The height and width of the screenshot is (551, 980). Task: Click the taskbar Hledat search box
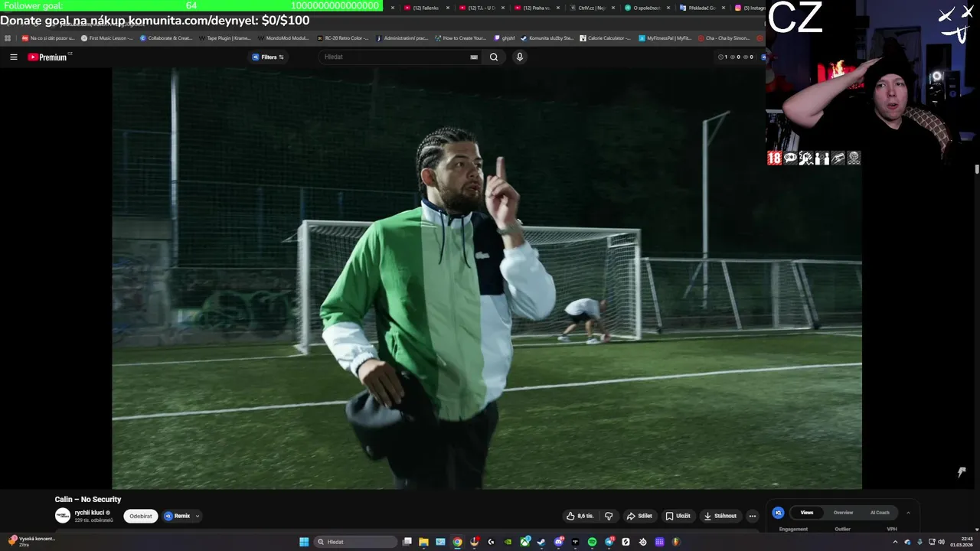pyautogui.click(x=356, y=542)
